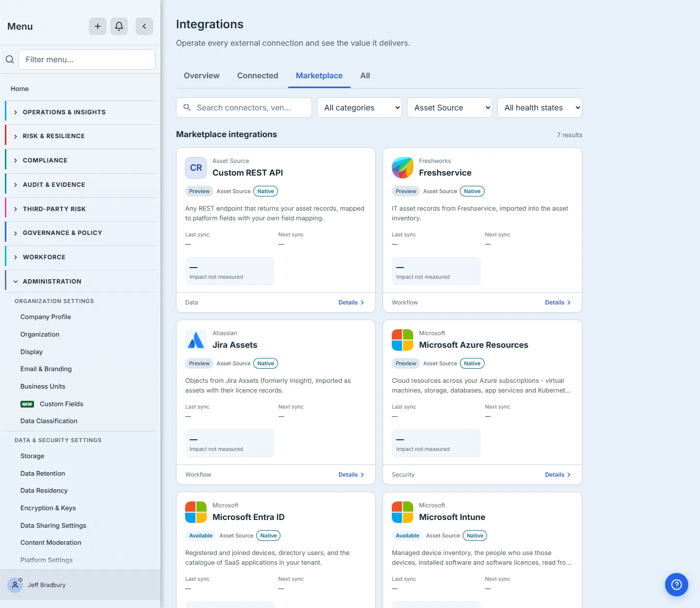Viewport: 700px width, 608px height.
Task: Click Preview badge on Freshservice card
Action: [x=406, y=191]
